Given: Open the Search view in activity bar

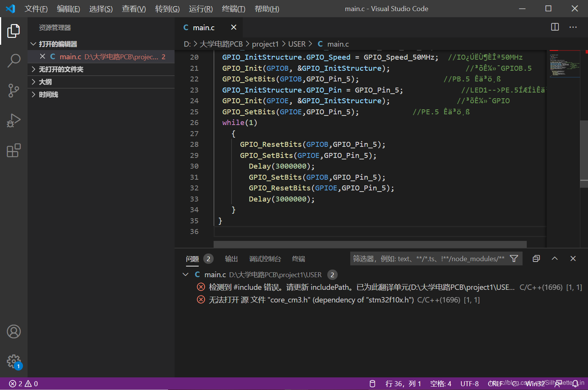Looking at the screenshot, I should pos(14,61).
